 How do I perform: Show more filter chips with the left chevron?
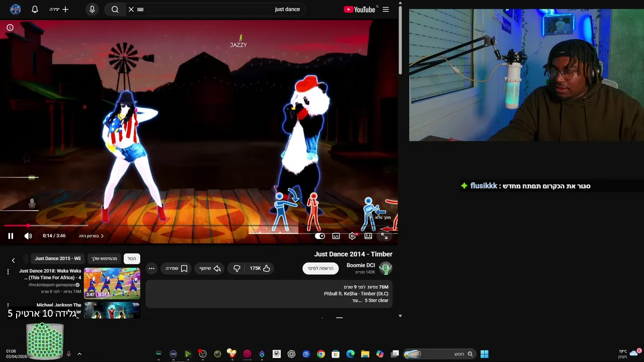point(13,260)
